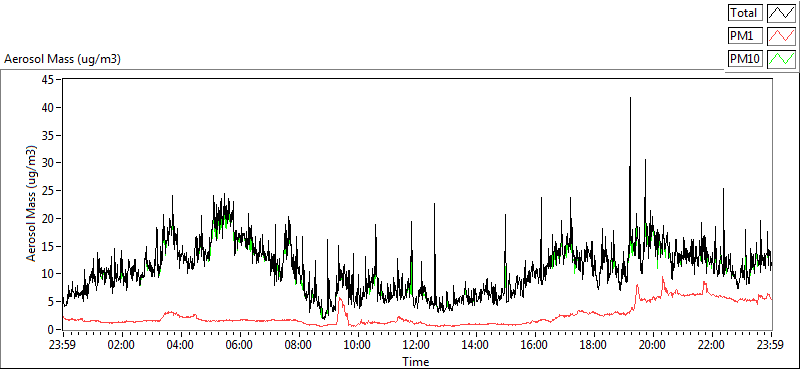The width and height of the screenshot is (800, 369).
Task: Click the 12:00 time axis marker
Action: [417, 345]
